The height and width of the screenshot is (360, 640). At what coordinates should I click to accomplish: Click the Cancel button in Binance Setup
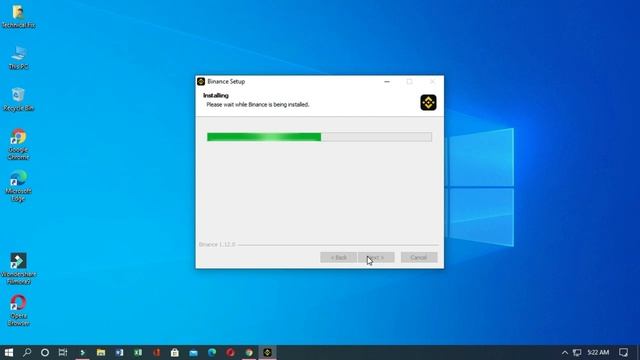pyautogui.click(x=419, y=258)
